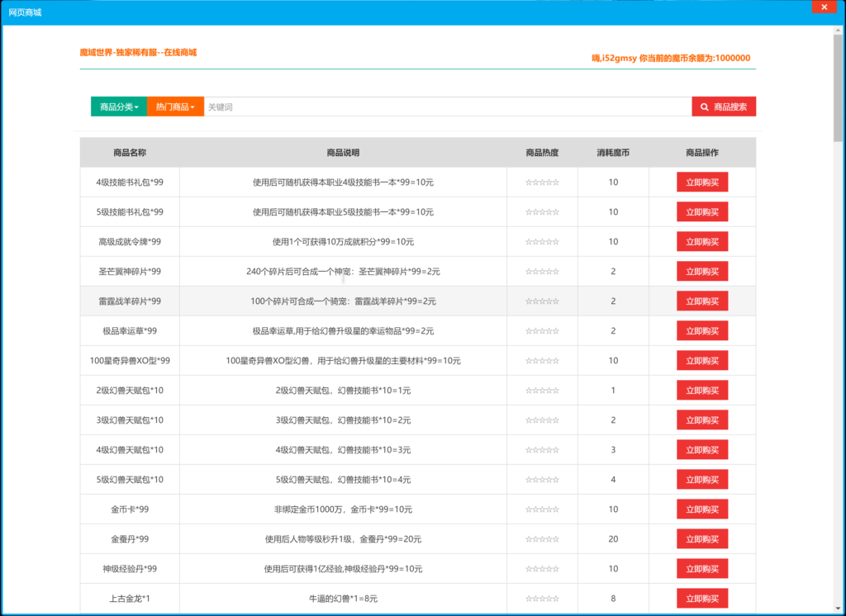Click description 牛逼的幻兽*1=8元

click(x=343, y=598)
